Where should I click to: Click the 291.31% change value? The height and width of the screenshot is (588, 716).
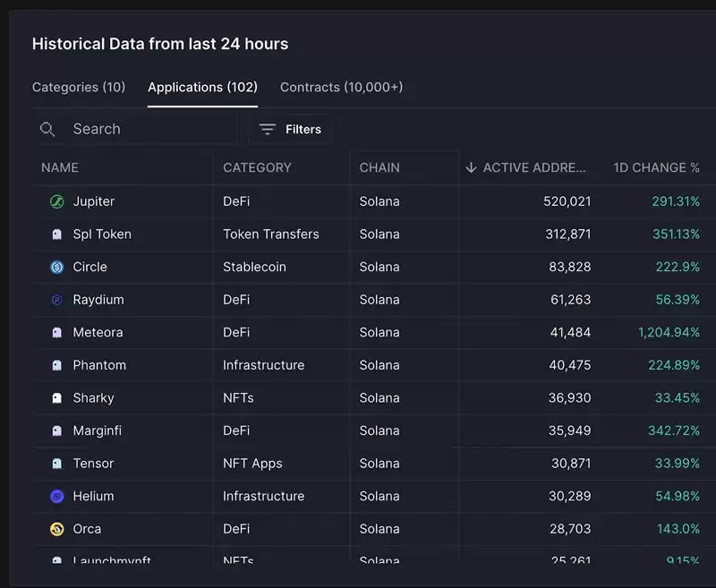tap(676, 201)
